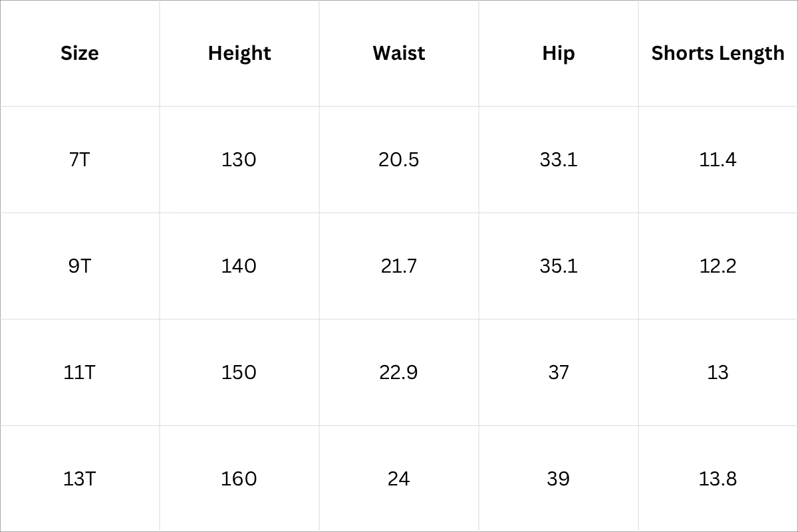Click the height value 160
Viewport: 798px width, 532px height.
239,479
